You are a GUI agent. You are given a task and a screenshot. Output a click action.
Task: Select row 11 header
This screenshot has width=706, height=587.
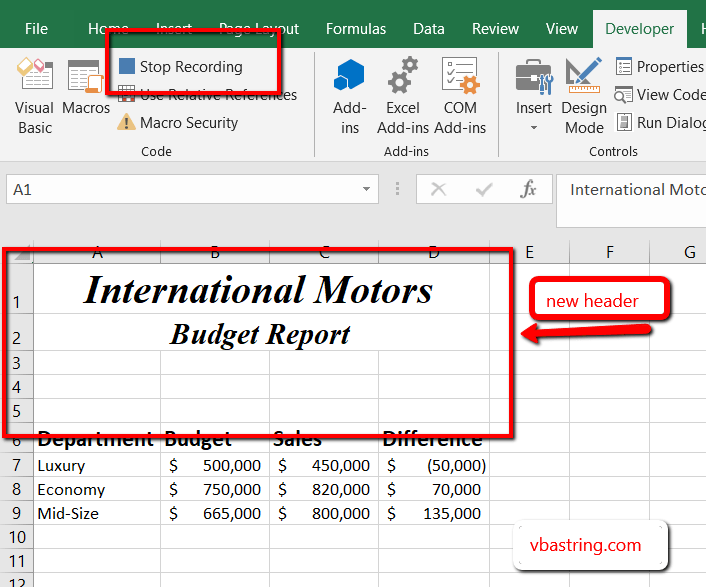17,560
